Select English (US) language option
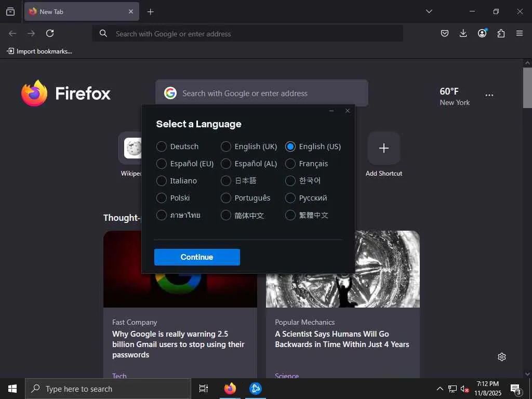Viewport: 532px width, 399px height. pos(313,147)
